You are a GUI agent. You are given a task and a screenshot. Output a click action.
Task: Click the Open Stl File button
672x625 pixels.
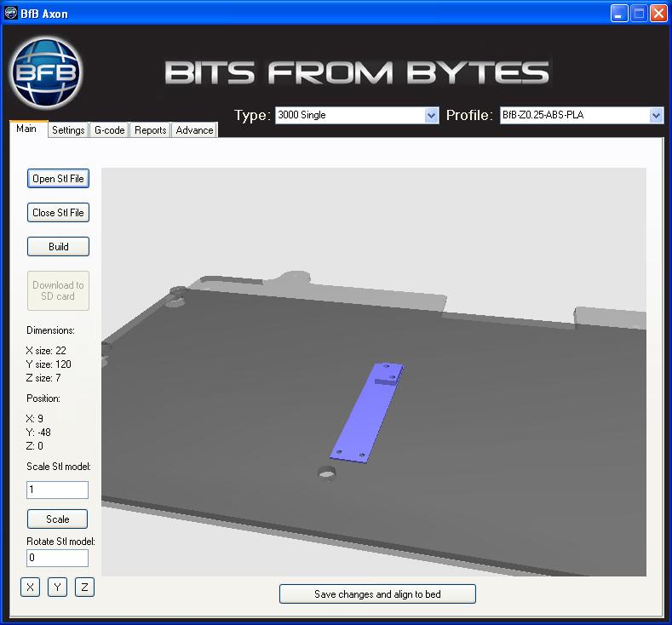[x=58, y=179]
